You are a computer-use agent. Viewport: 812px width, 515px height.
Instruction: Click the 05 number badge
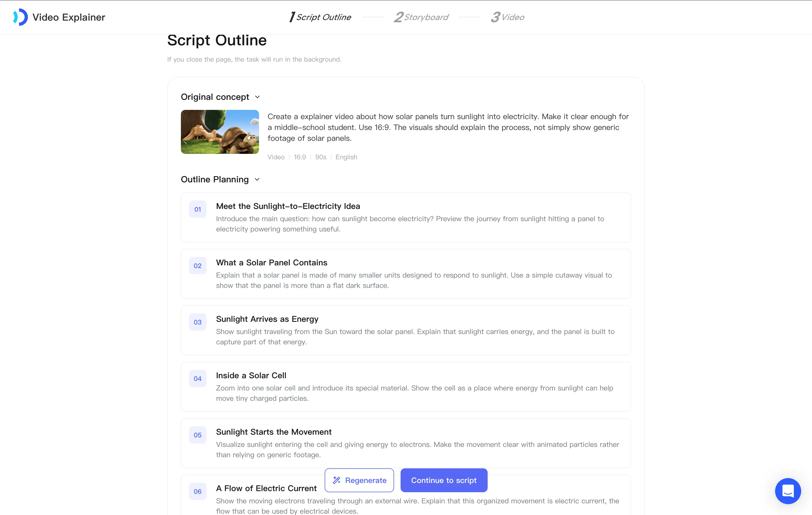coord(198,435)
